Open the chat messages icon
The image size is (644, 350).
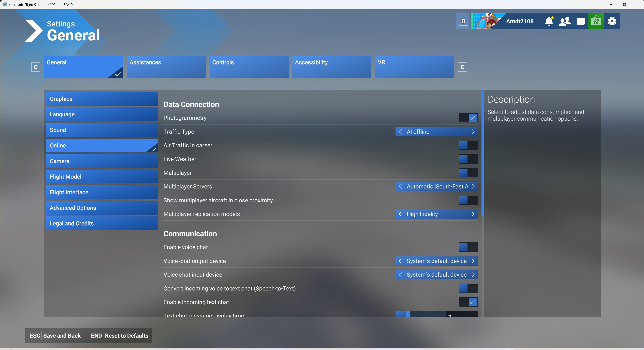click(x=581, y=21)
